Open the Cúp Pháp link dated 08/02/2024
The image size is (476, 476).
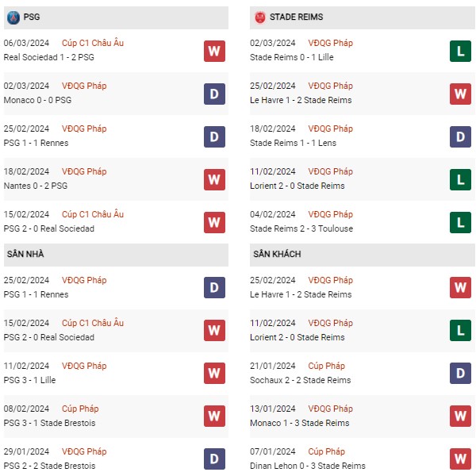pos(80,409)
